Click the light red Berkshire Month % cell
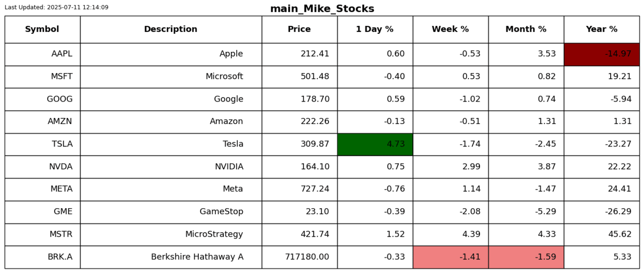644x273 pixels. tap(526, 257)
